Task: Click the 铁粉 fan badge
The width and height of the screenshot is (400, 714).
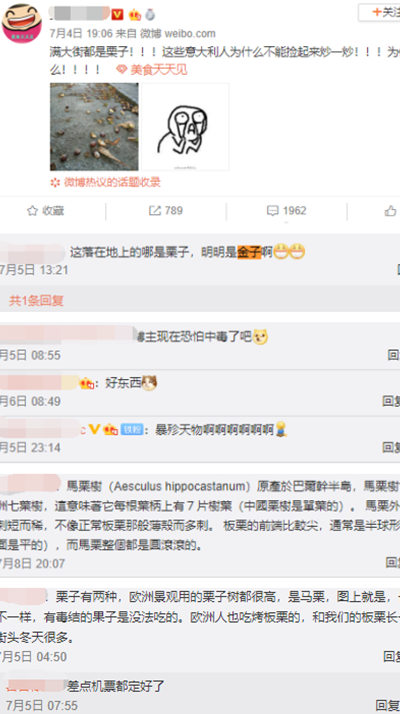Action: click(133, 429)
